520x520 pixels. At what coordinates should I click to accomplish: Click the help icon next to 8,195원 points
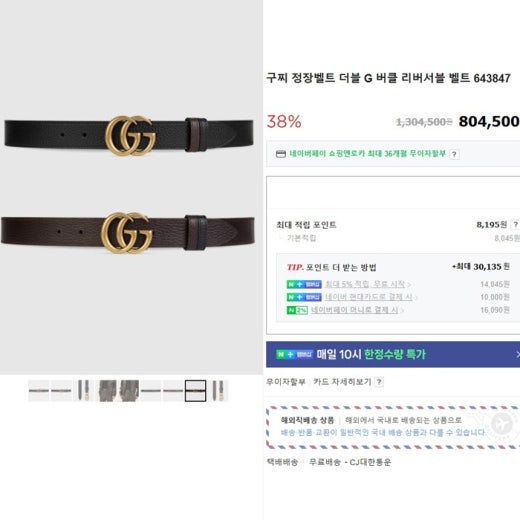click(515, 225)
